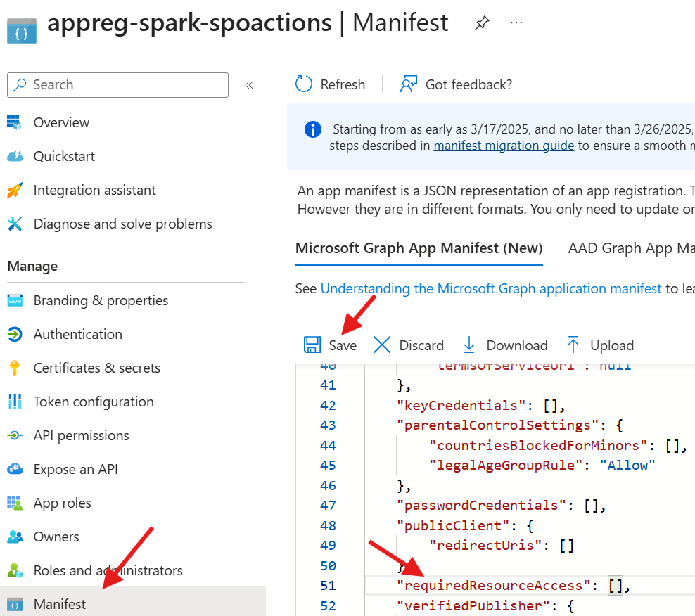Switch to Microsoft Graph App Manifest tab
The height and width of the screenshot is (616, 695).
[x=419, y=248]
